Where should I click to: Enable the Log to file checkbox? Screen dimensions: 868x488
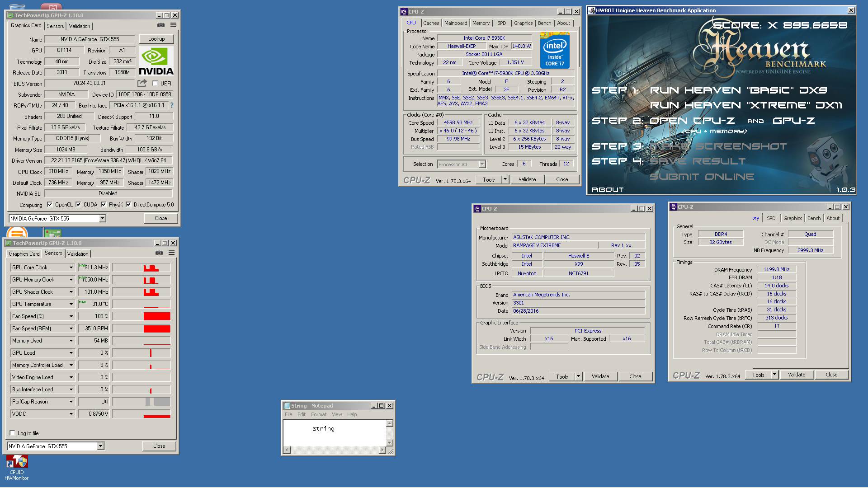pyautogui.click(x=12, y=433)
